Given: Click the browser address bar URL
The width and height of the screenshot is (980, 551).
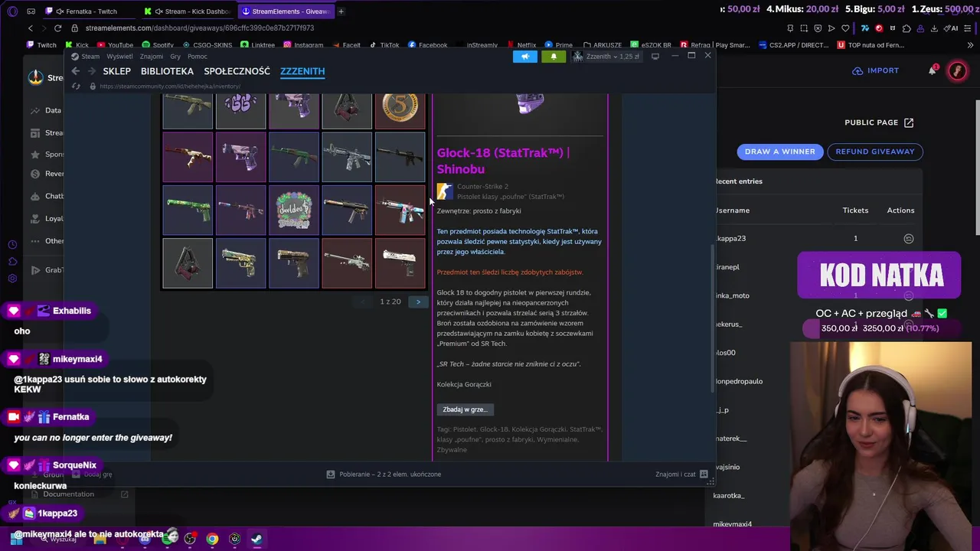Looking at the screenshot, I should coord(200,28).
